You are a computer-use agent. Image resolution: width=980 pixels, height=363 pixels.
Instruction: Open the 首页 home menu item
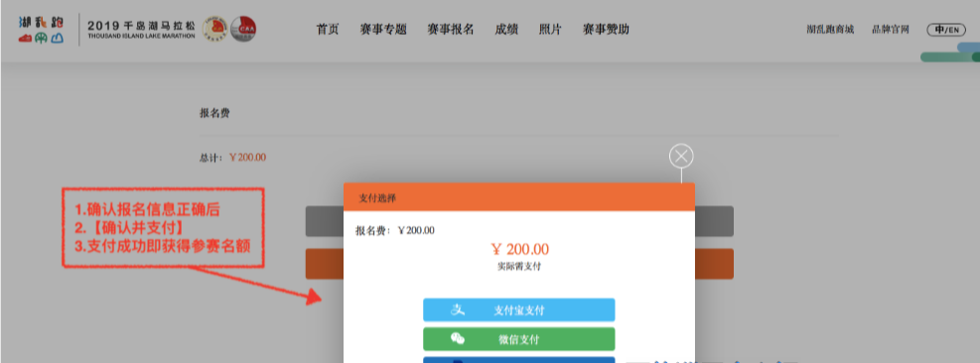pyautogui.click(x=328, y=30)
